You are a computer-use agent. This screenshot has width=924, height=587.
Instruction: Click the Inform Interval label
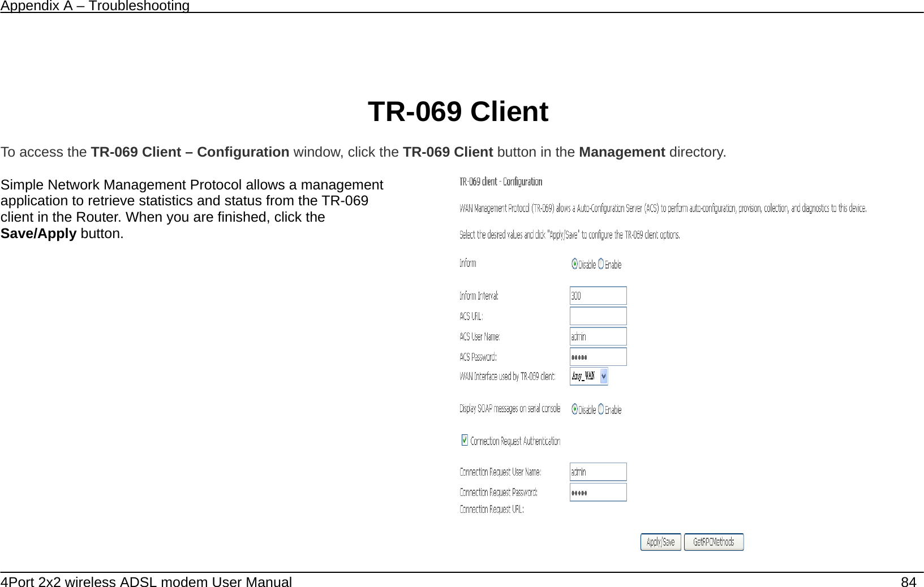tap(479, 296)
